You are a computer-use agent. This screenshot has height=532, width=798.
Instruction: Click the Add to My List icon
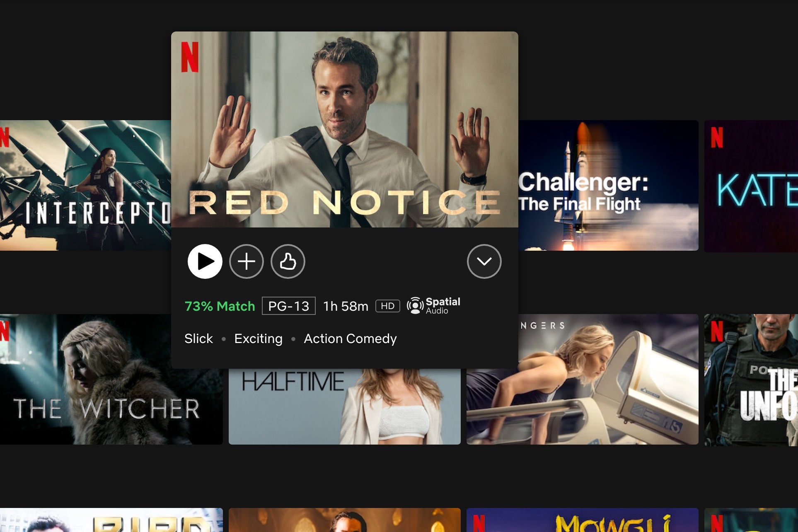[247, 261]
